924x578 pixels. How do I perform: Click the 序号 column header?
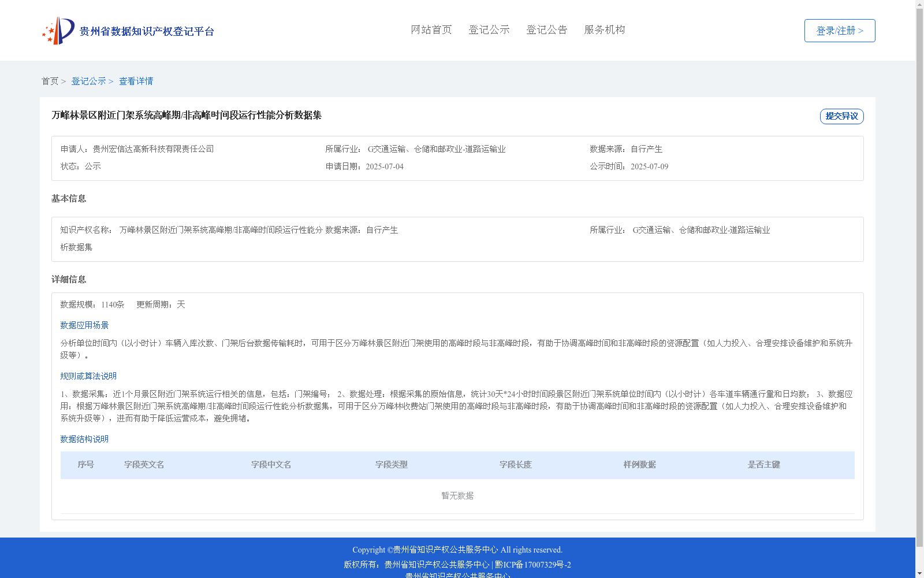(86, 465)
